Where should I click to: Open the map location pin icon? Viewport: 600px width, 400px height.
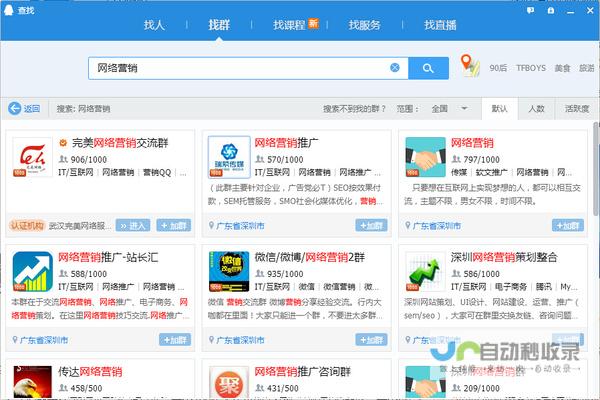pyautogui.click(x=470, y=65)
